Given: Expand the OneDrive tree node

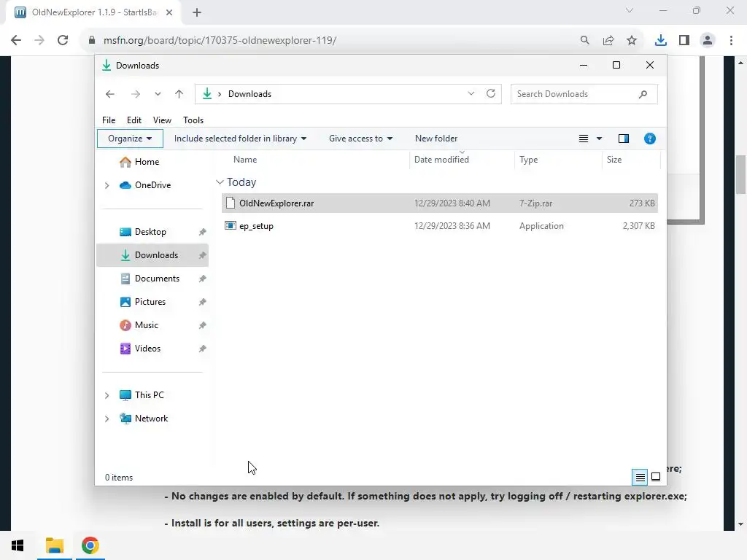Looking at the screenshot, I should tap(107, 185).
